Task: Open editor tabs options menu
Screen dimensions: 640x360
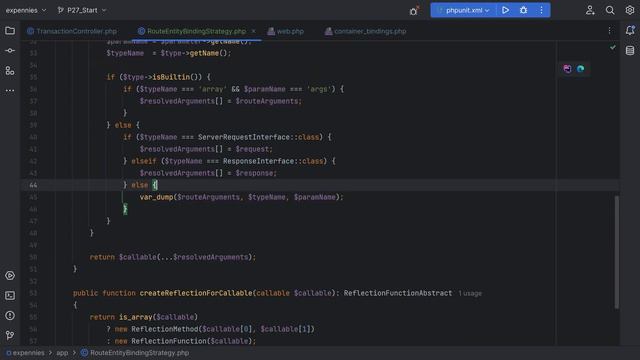Action: tap(609, 31)
